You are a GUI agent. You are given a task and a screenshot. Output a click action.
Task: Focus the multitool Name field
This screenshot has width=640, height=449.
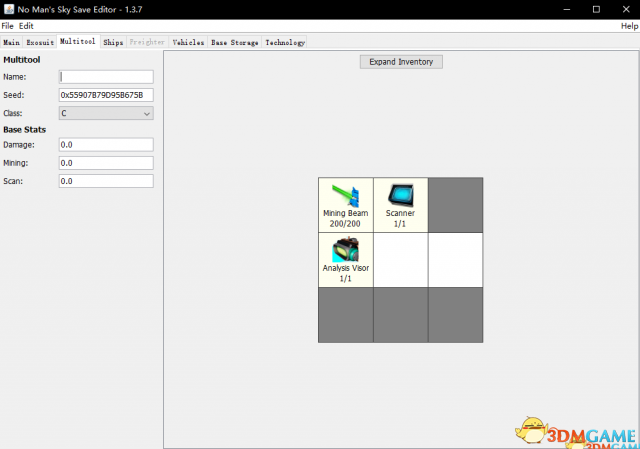pos(106,77)
